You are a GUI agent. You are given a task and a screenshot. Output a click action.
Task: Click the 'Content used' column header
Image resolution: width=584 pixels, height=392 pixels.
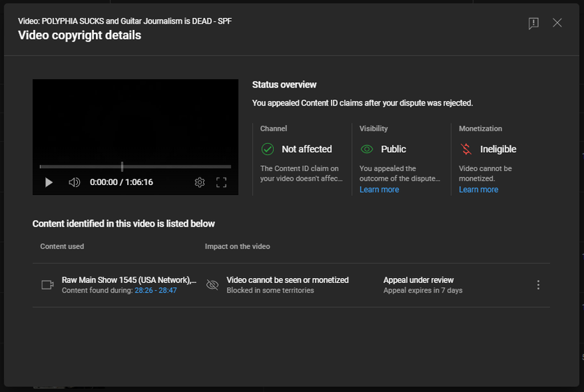point(62,246)
